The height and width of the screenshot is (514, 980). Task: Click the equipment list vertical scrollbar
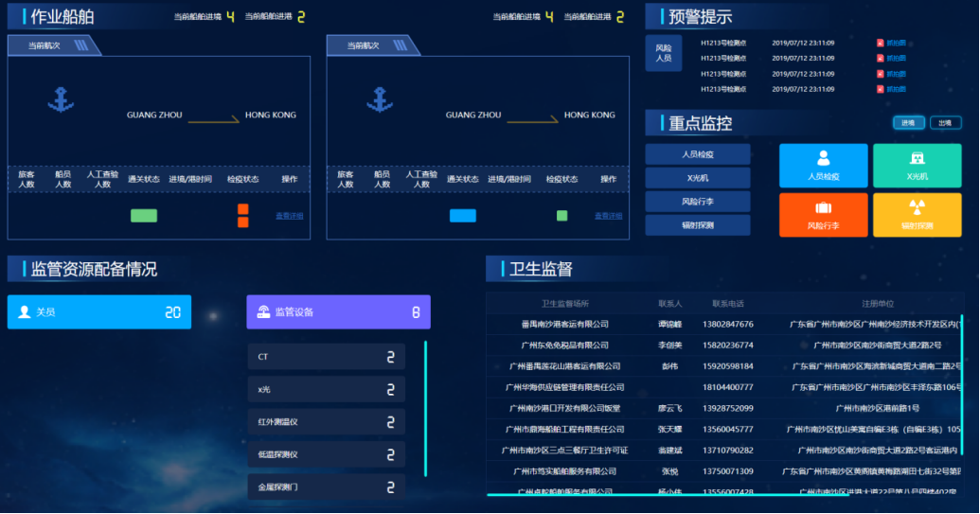point(425,407)
